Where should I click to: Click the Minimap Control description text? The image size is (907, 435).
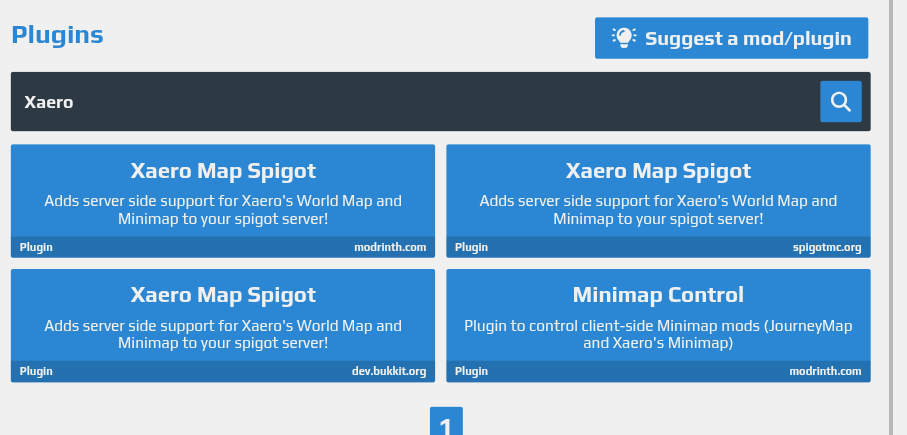point(658,334)
